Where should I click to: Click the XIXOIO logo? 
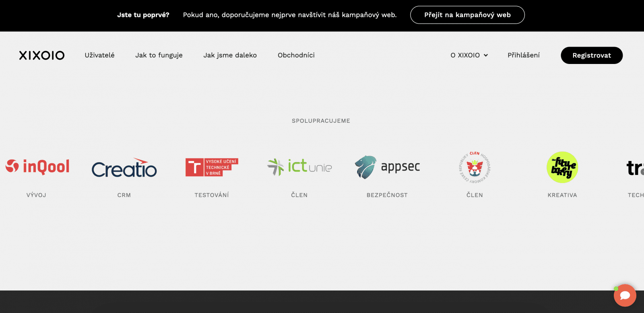tap(42, 55)
